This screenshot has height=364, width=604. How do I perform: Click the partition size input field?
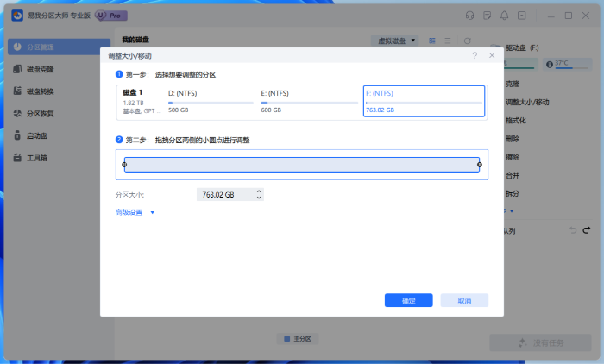pos(224,195)
